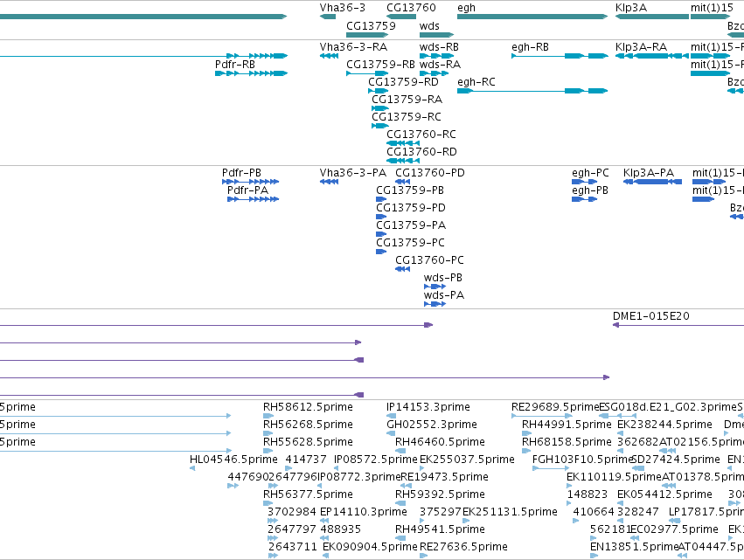Click the wds gene feature
The image size is (744, 560).
point(436,35)
